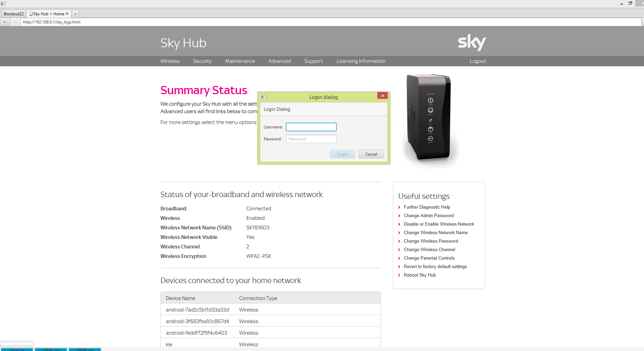Click the client.jar button
Viewport: 644px width, 351px height.
coord(17,350)
